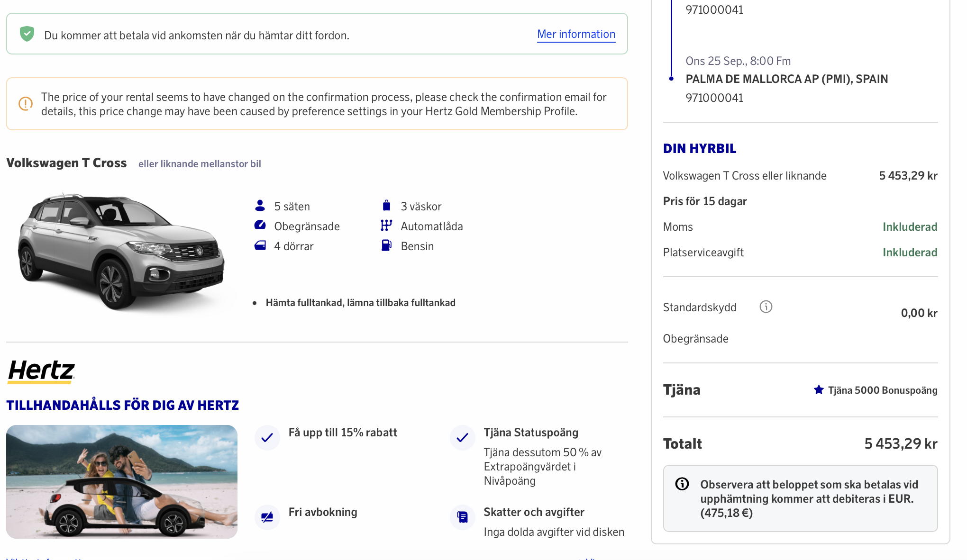Click the Skatter och avgifter receipt icon

tap(463, 517)
